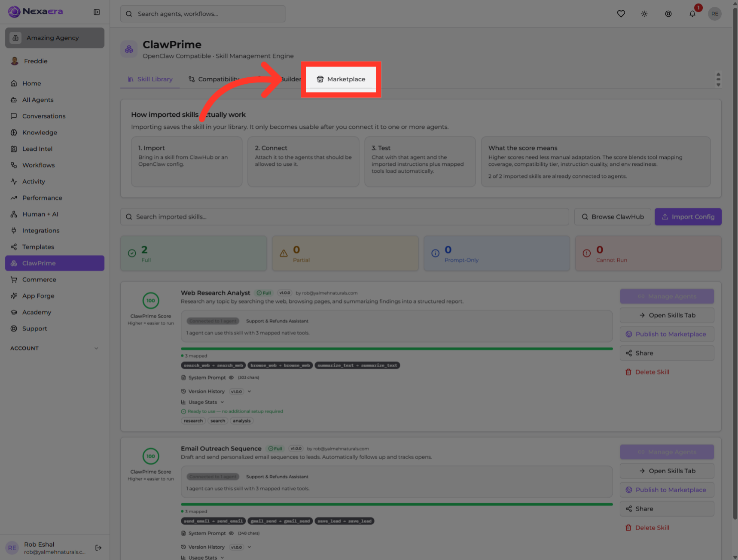Open Performance section
Viewport: 738px width, 560px height.
point(55,198)
